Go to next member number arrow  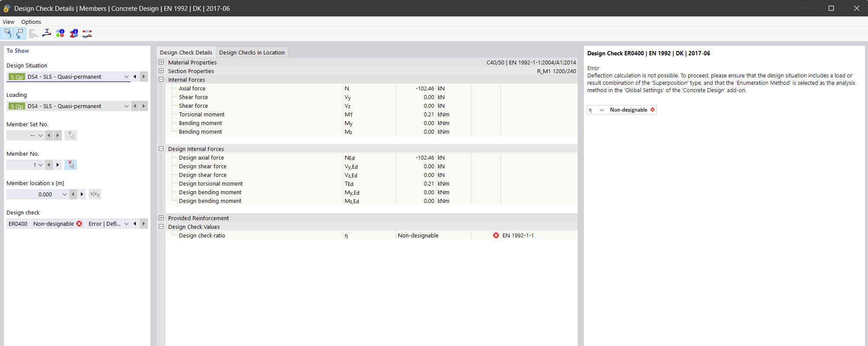[x=58, y=165]
